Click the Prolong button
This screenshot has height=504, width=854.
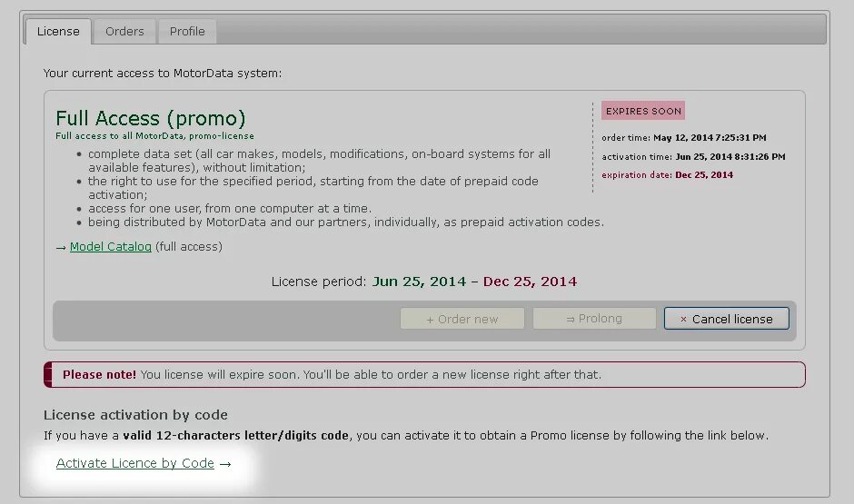click(x=594, y=319)
